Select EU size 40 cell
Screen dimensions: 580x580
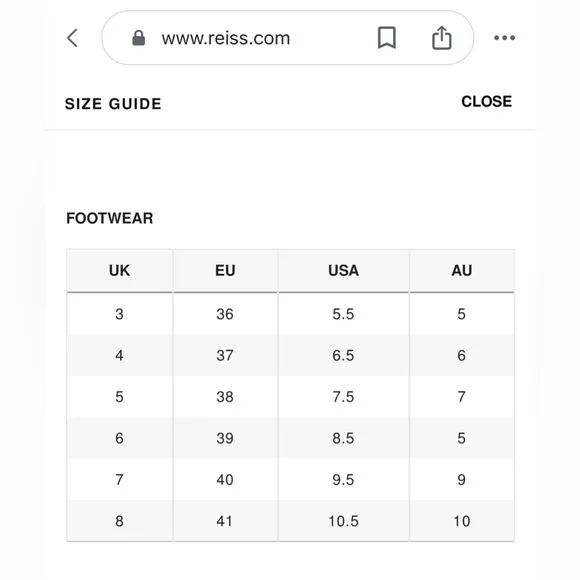tap(225, 480)
